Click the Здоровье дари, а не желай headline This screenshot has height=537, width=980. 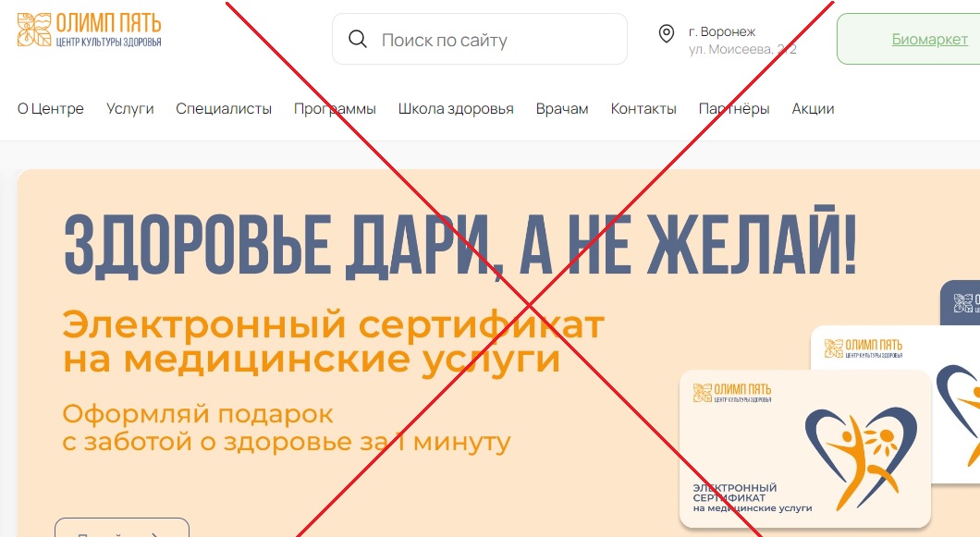(x=460, y=244)
